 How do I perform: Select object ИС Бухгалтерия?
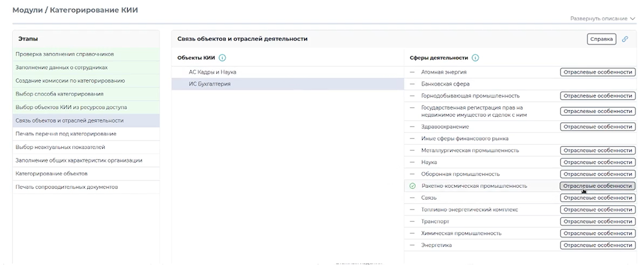pyautogui.click(x=288, y=84)
